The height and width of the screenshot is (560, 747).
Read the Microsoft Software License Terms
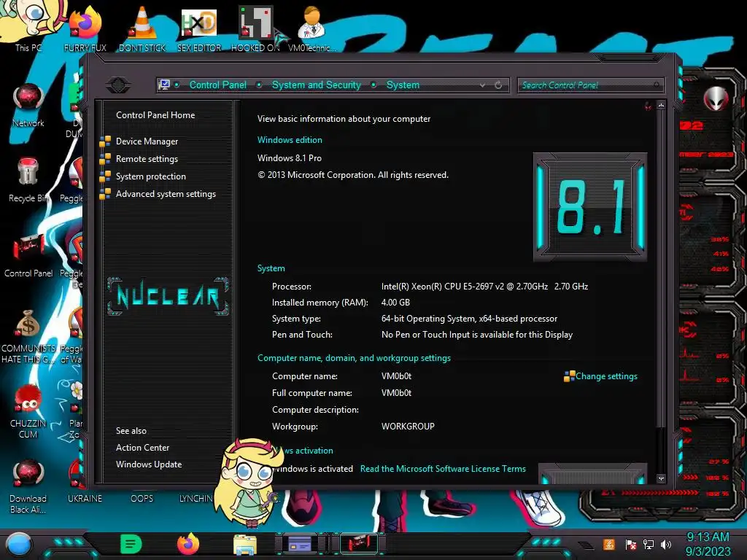pos(443,469)
